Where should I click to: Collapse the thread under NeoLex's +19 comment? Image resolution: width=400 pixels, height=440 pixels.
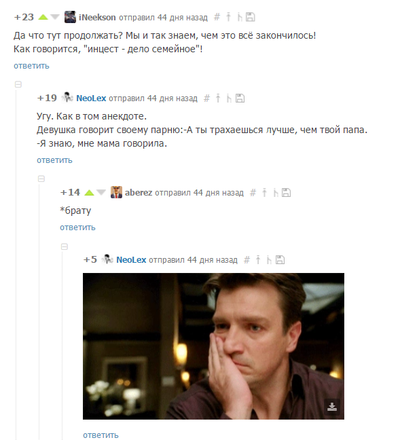point(41,179)
